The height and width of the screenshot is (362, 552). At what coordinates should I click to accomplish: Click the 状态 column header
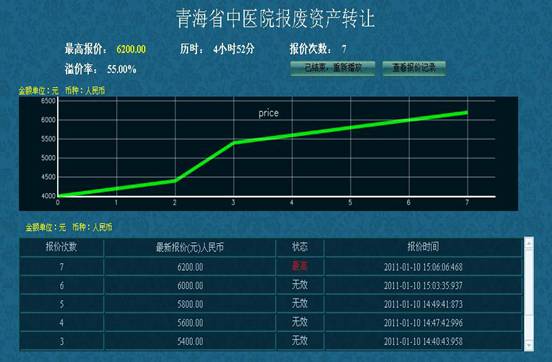[x=300, y=247]
